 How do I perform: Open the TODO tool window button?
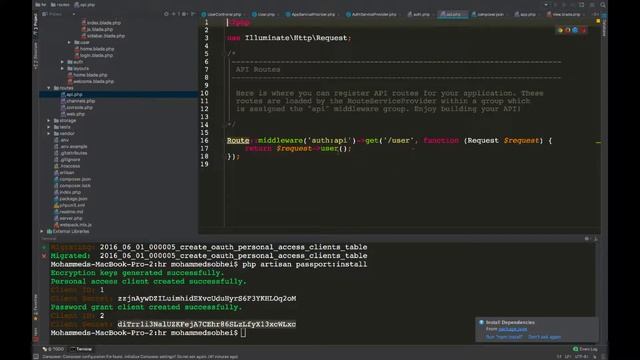[53, 349]
